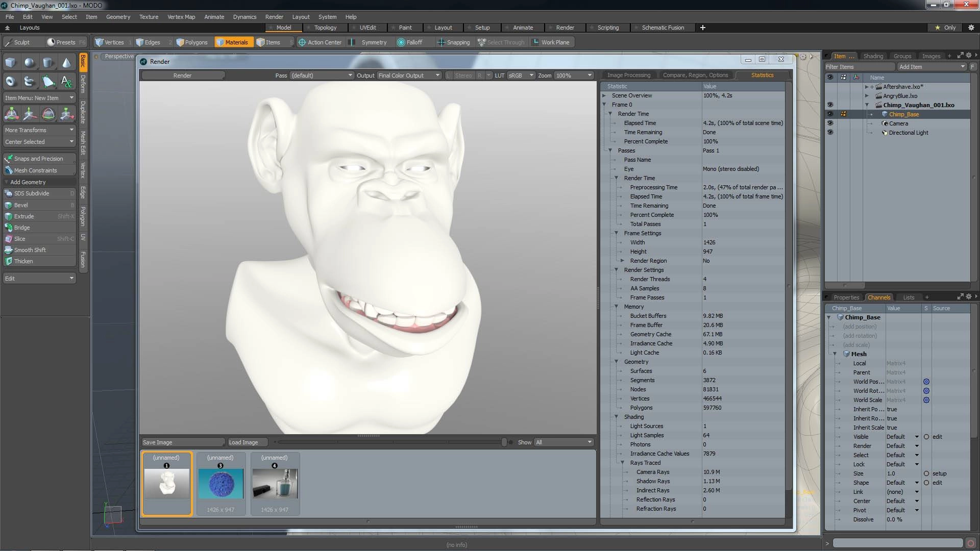Open the layout settings gear icon

pos(971,28)
